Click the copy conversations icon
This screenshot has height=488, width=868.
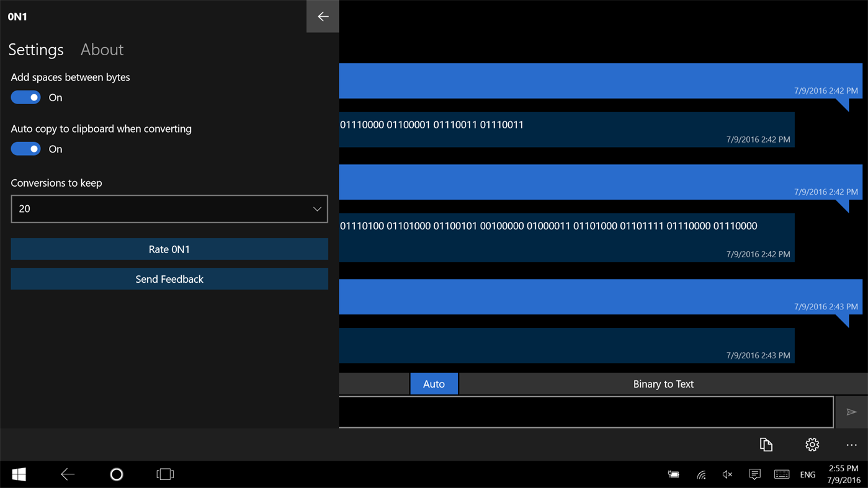(766, 445)
